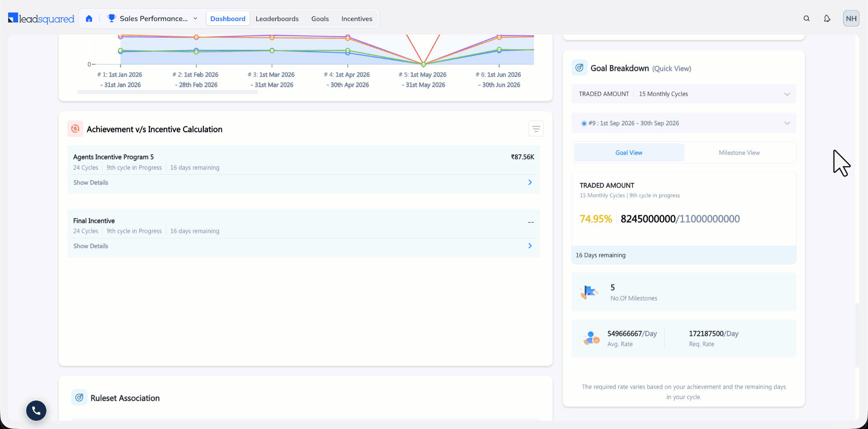Click the LeadSquared logo

[41, 19]
